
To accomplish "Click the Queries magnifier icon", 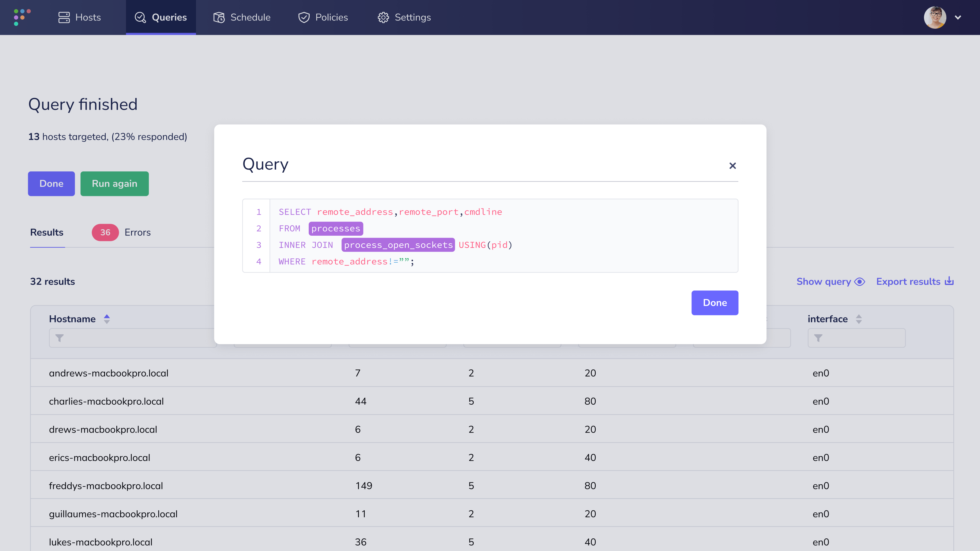I will click(x=140, y=17).
